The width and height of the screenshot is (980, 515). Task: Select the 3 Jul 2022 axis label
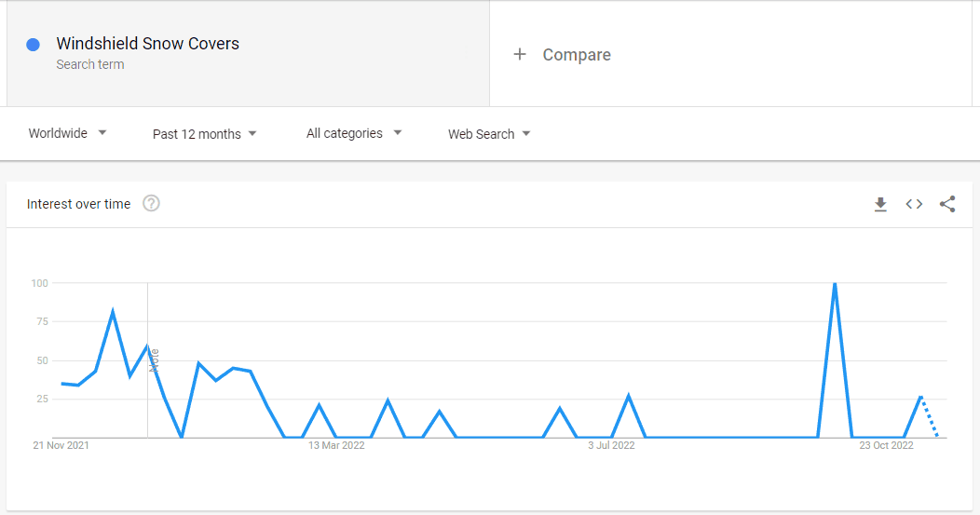tap(611, 446)
